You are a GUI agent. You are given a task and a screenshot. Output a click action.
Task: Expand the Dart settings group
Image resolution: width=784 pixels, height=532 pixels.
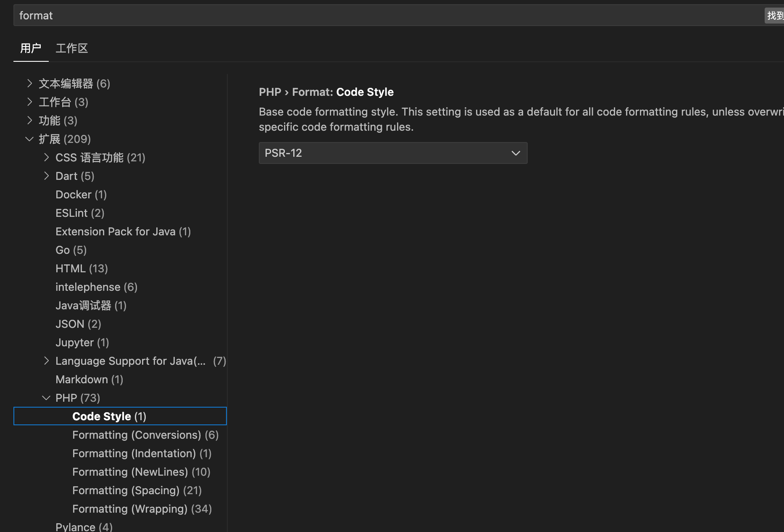tap(46, 176)
